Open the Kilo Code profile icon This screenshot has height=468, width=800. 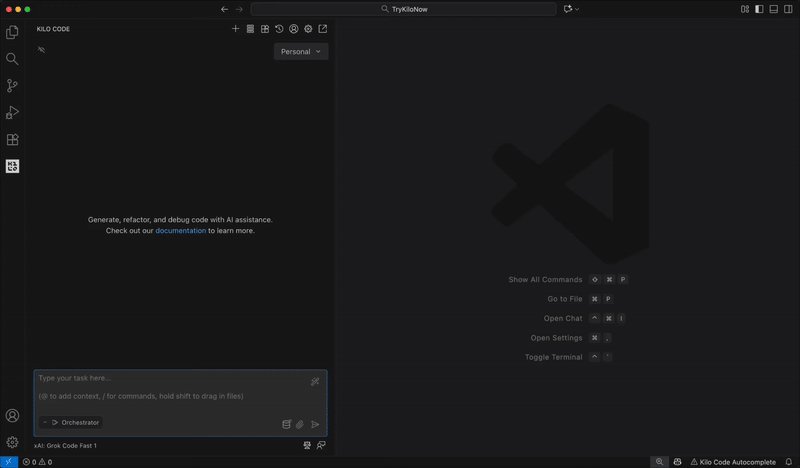coord(294,29)
